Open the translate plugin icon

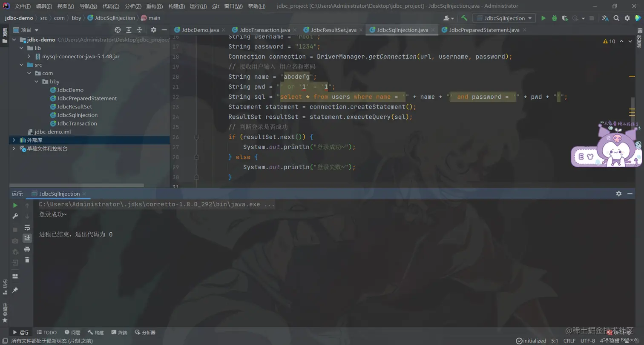(605, 18)
